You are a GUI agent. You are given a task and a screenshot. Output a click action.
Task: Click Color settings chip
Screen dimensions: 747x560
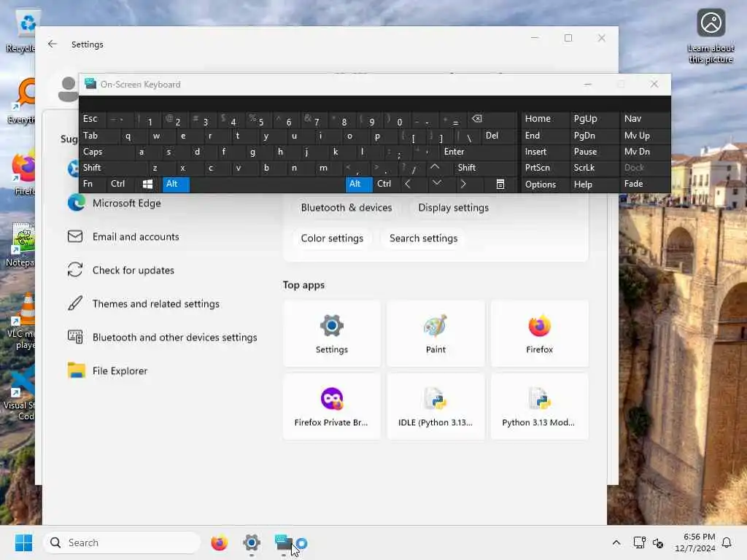(x=332, y=238)
